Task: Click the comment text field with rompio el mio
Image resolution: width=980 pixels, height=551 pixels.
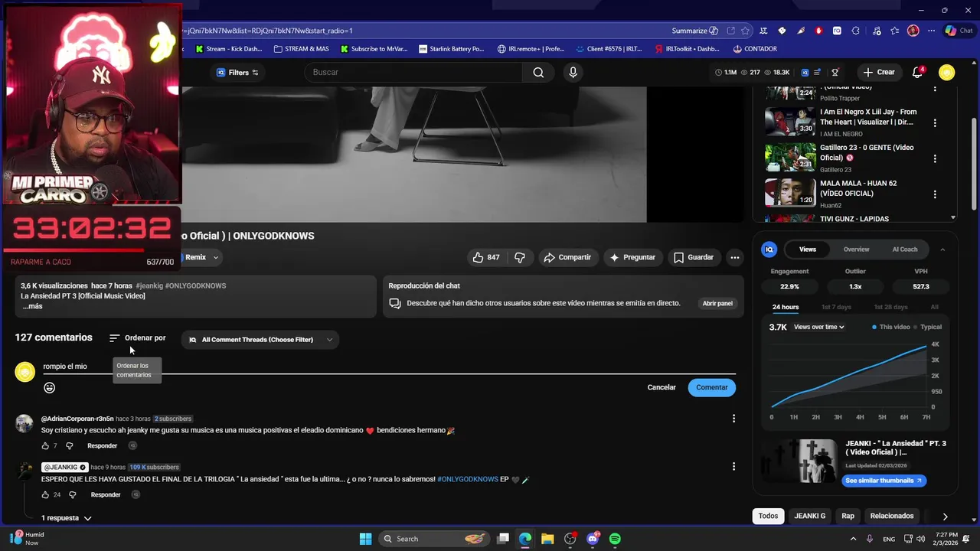Action: [389, 367]
